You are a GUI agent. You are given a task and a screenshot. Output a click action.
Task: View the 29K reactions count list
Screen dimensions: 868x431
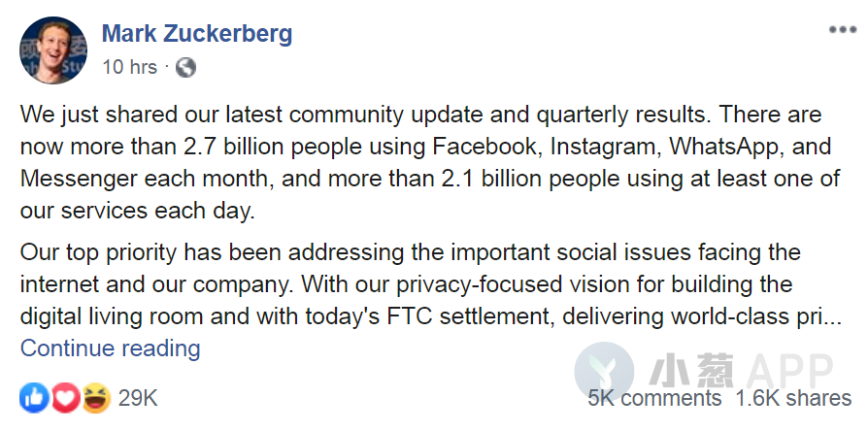pyautogui.click(x=138, y=398)
